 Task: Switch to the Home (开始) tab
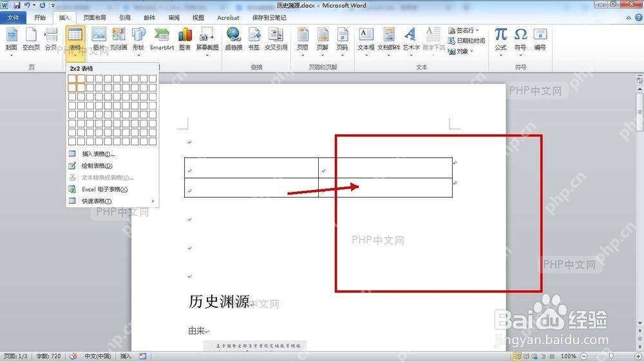pyautogui.click(x=40, y=17)
